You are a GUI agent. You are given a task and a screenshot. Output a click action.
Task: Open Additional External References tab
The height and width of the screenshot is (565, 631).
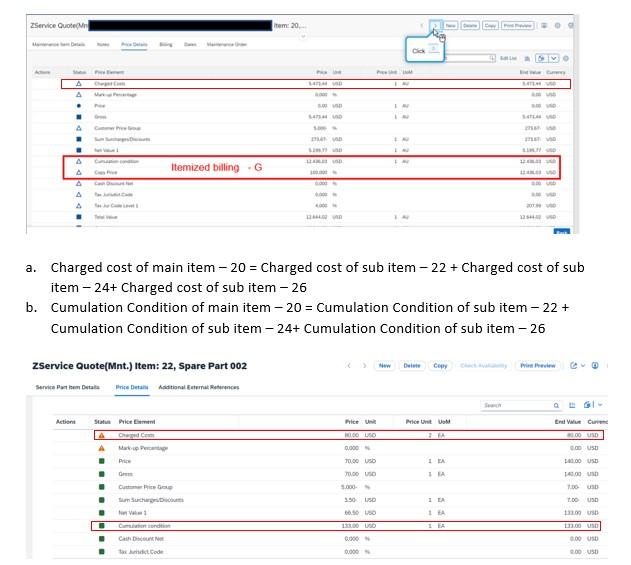199,387
